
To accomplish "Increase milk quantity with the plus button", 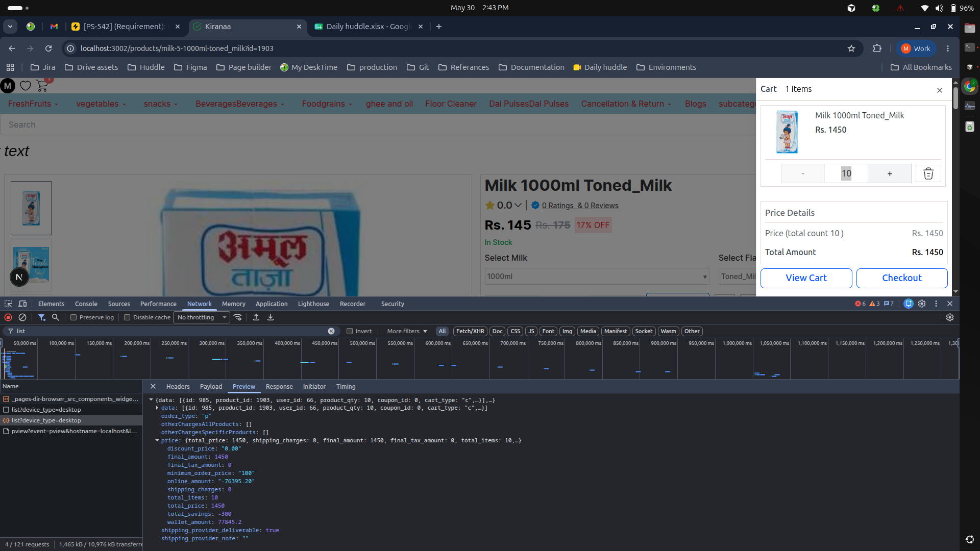I will (890, 173).
